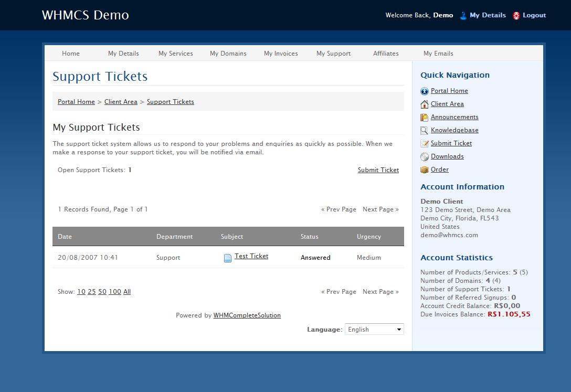571x392 pixels.
Task: Click the Knowledgebase magnifier icon
Action: [x=425, y=131]
